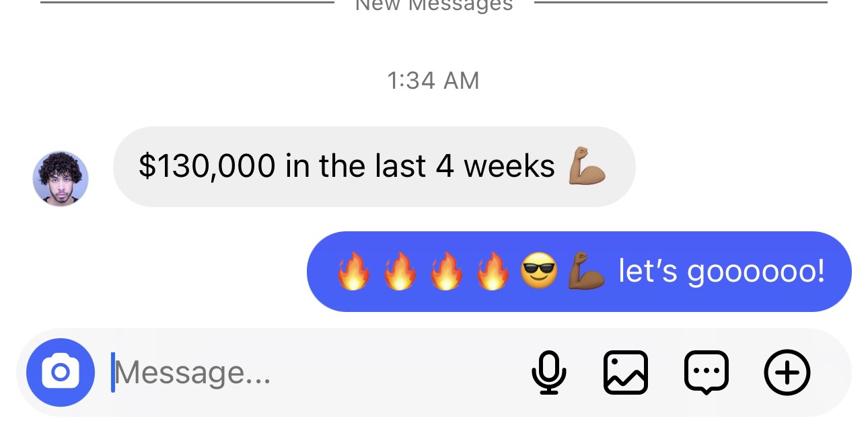Tap the microphone to record voice message
The width and height of the screenshot is (868, 433).
548,372
